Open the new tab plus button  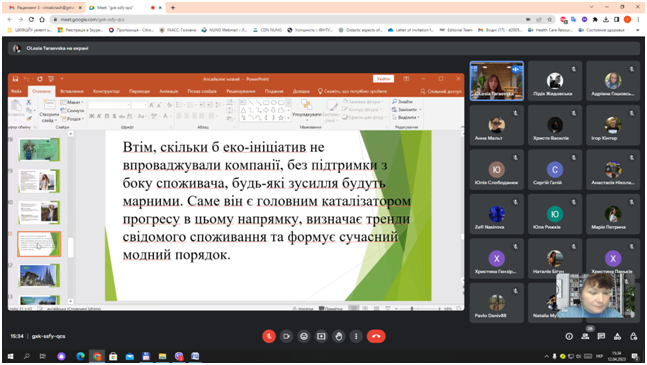point(173,7)
